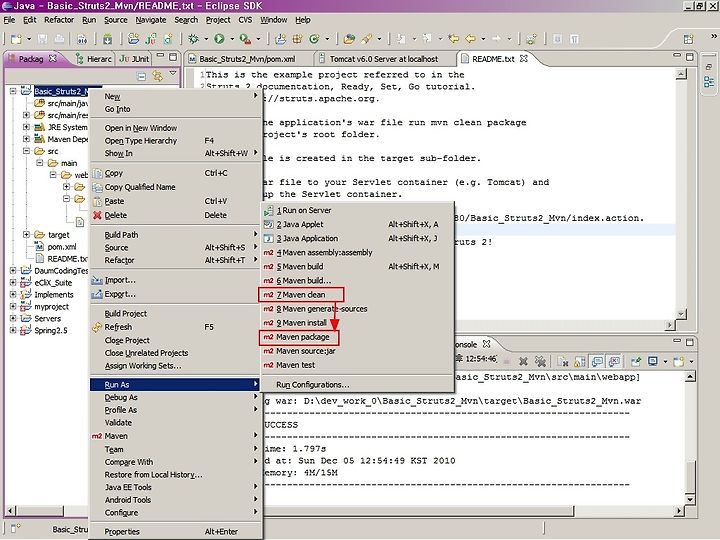
Task: Expand the eCliX_Suite project node
Action: (13, 282)
